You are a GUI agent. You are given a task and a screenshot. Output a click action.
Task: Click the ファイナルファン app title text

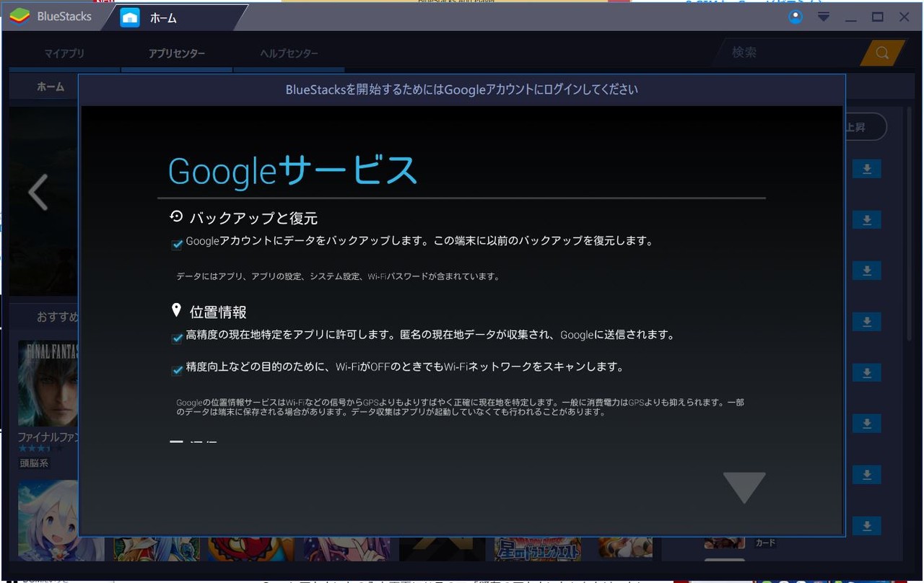[48, 437]
